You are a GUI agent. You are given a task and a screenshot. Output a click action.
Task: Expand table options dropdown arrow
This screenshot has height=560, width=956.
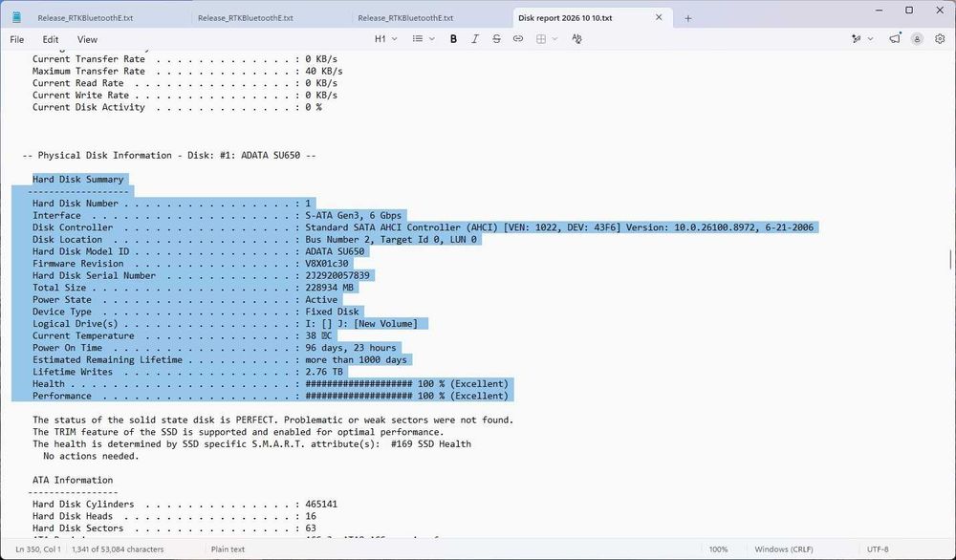tap(554, 39)
